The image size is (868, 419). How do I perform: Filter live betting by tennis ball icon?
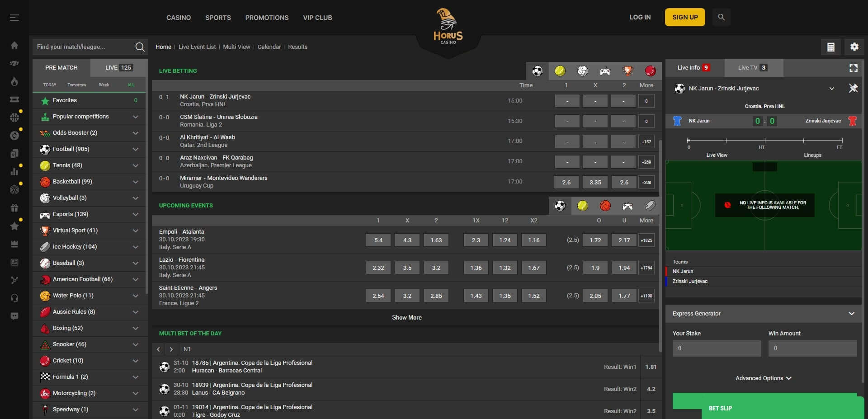(x=560, y=71)
